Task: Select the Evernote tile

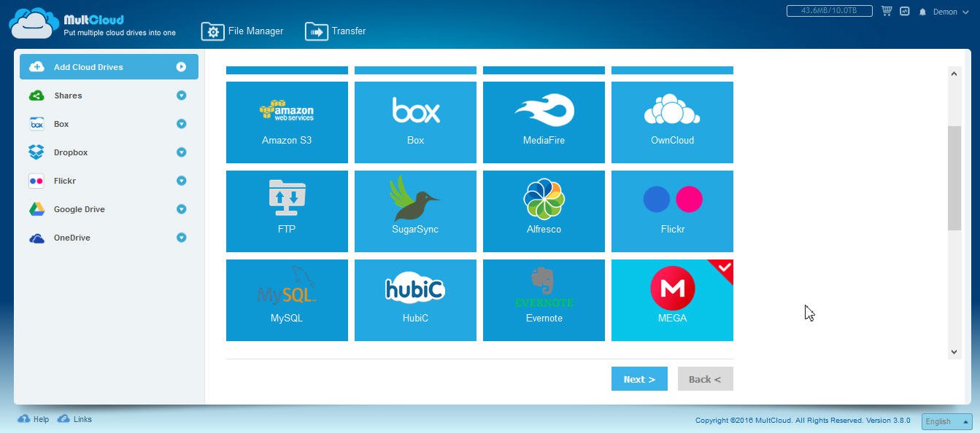Action: [544, 300]
